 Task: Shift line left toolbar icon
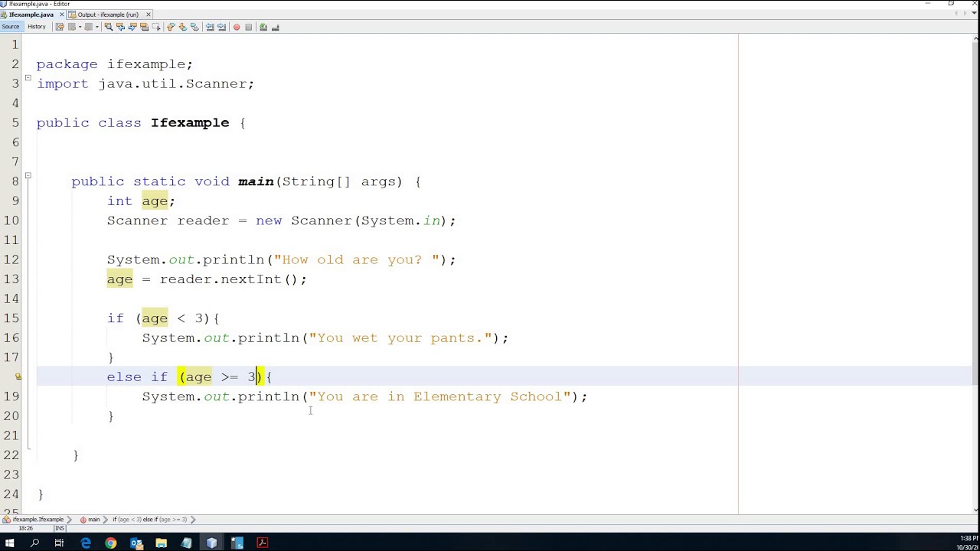tap(210, 27)
